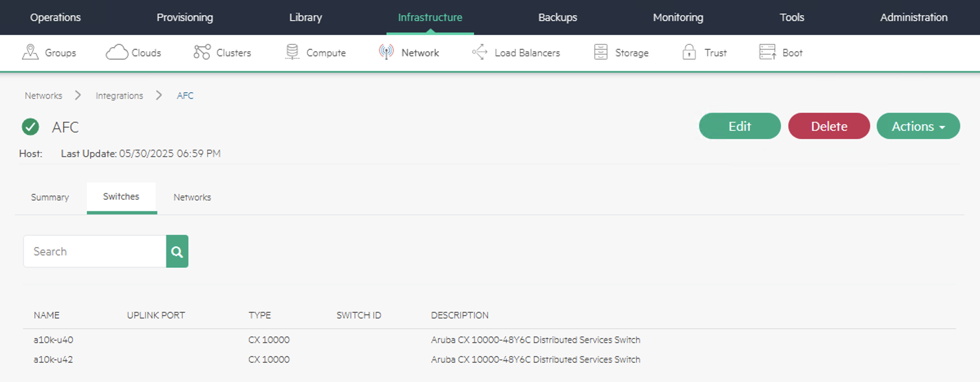Image resolution: width=980 pixels, height=382 pixels.
Task: Click the Search input field
Action: (x=95, y=251)
